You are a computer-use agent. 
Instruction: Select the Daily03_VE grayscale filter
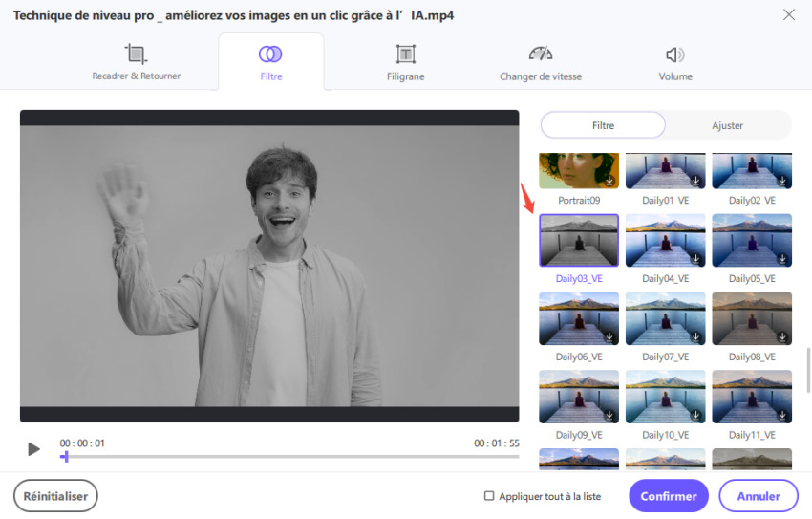pyautogui.click(x=579, y=240)
